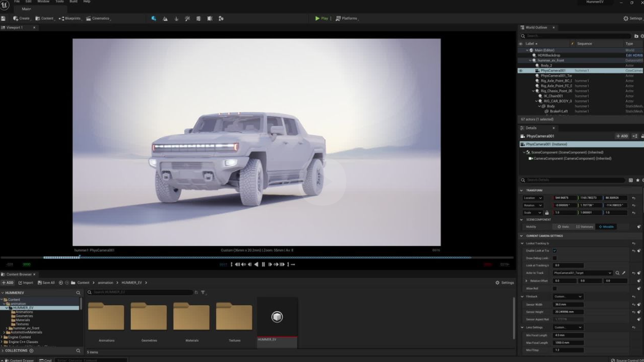The image size is (644, 362).
Task: Open the Location type dropdown
Action: 533,198
